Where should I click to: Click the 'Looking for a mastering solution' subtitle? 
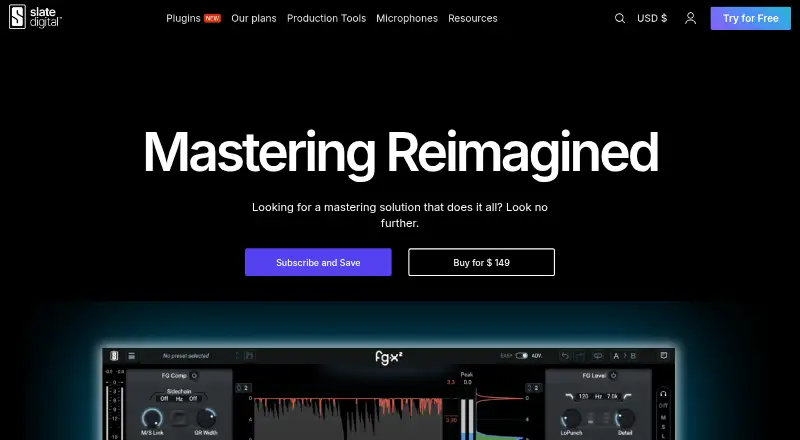tap(400, 215)
